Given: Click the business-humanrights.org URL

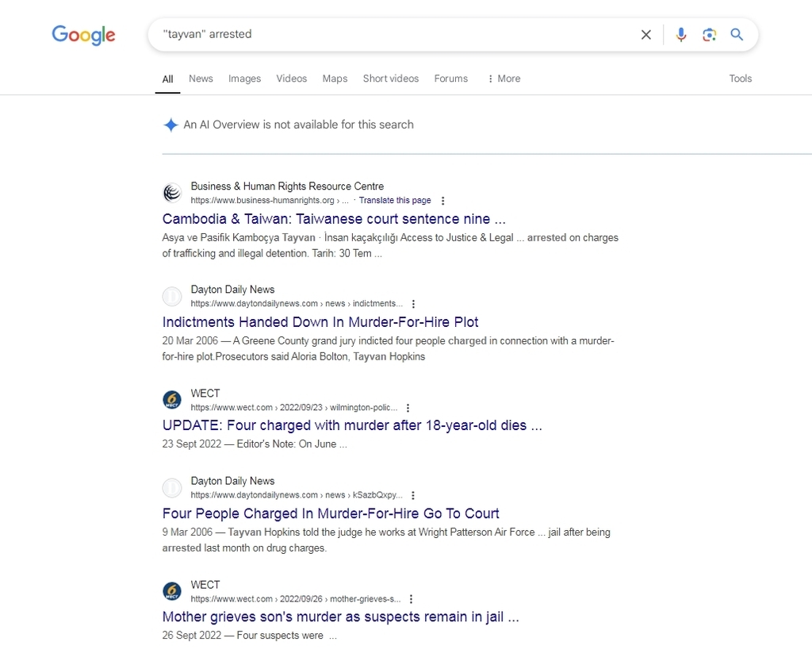Looking at the screenshot, I should pyautogui.click(x=270, y=201).
